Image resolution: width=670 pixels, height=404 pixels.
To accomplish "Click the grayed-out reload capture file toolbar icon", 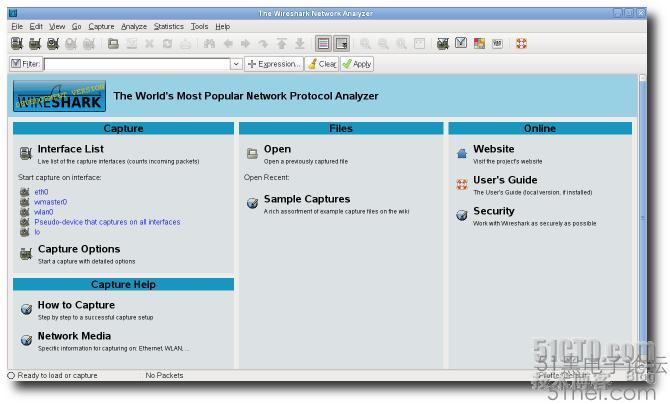I will coord(168,43).
